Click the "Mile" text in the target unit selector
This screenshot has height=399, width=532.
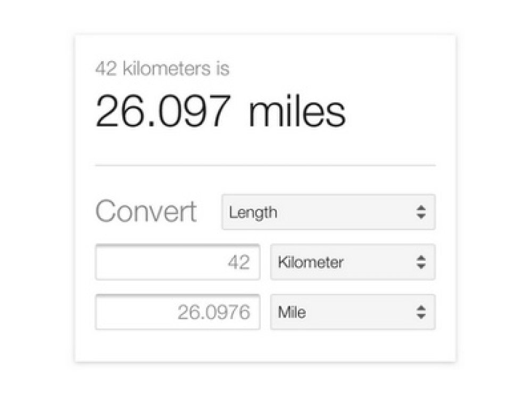click(x=292, y=312)
